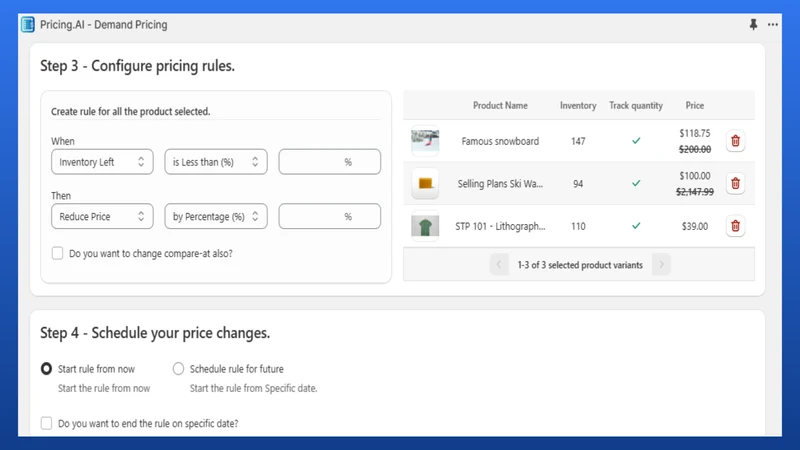
Task: Click inventory value 147
Action: pos(578,141)
